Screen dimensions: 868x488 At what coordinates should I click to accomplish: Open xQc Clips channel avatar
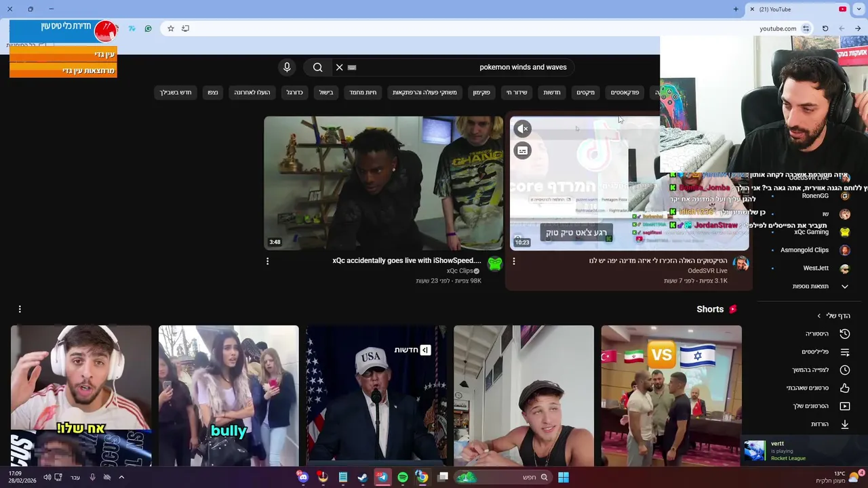pos(495,264)
